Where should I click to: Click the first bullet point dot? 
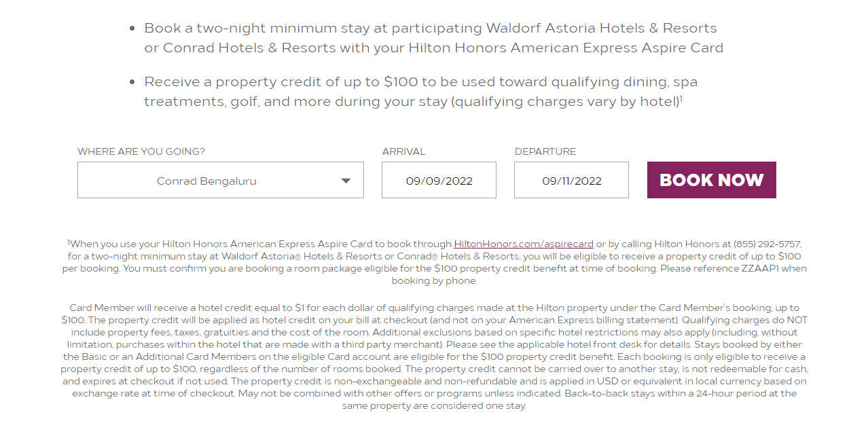133,29
